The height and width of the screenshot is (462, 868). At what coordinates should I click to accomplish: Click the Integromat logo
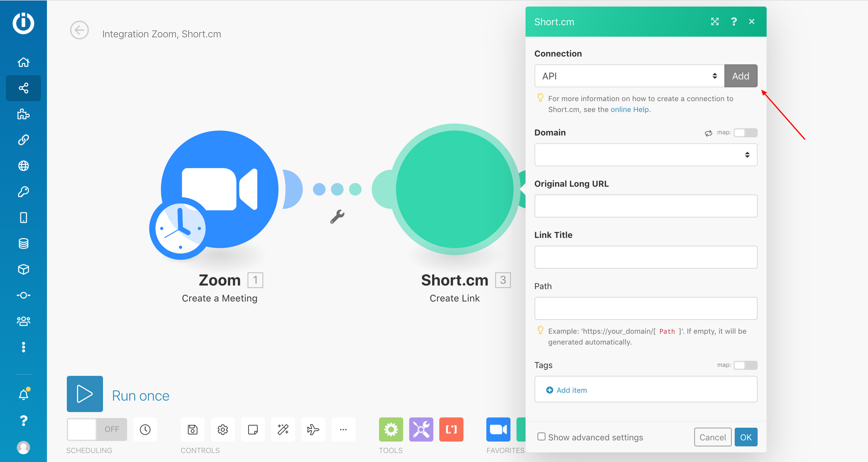(23, 23)
